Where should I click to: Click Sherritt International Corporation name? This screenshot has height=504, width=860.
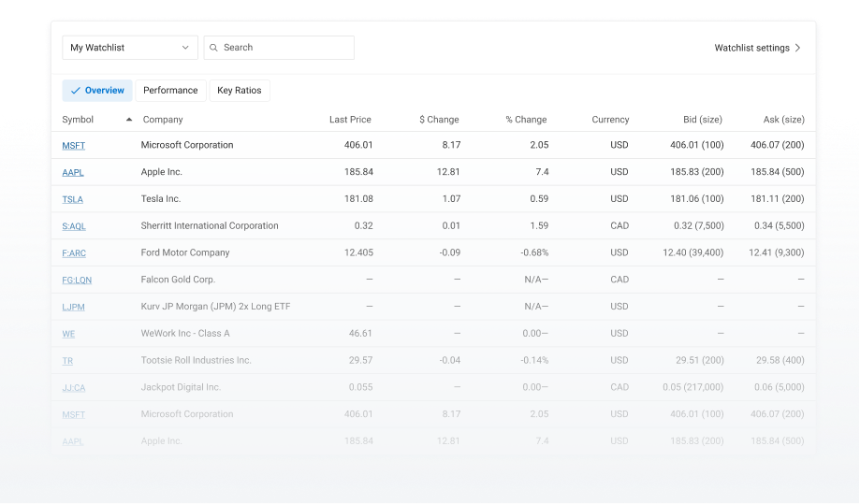click(210, 225)
